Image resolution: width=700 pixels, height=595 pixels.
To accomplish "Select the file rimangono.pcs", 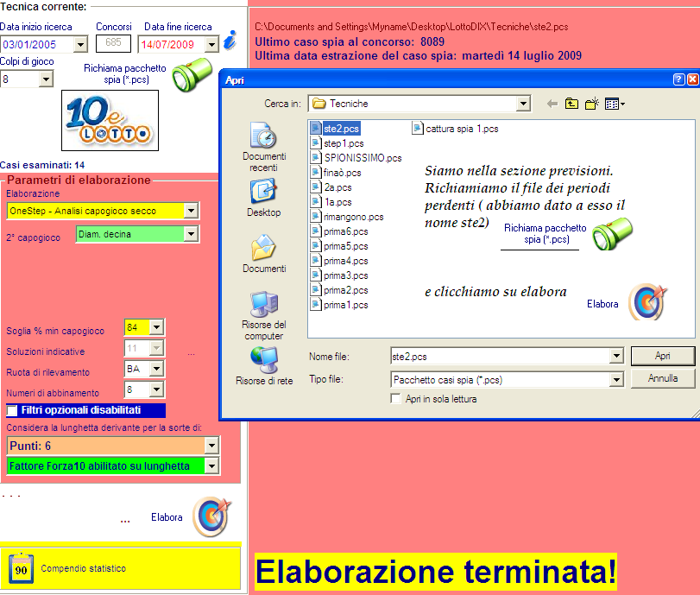I will point(347,217).
